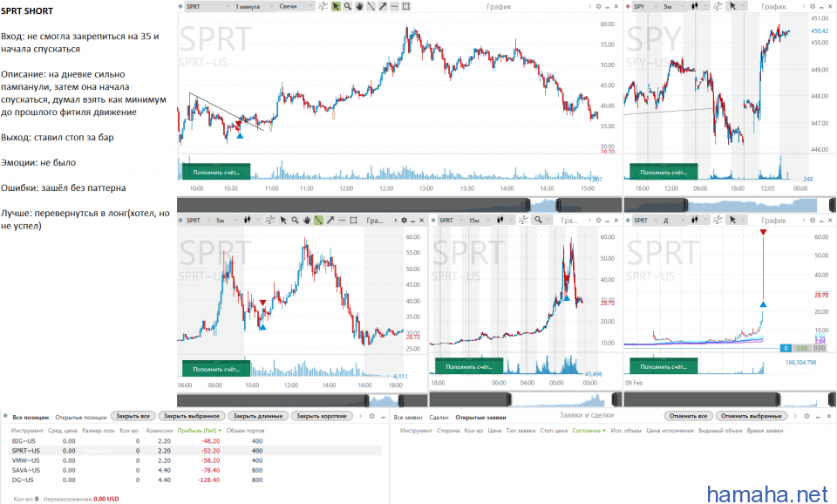837x504 pixels.
Task: Select pointer tool in 5-minute SPRT chart
Action: coord(283,220)
